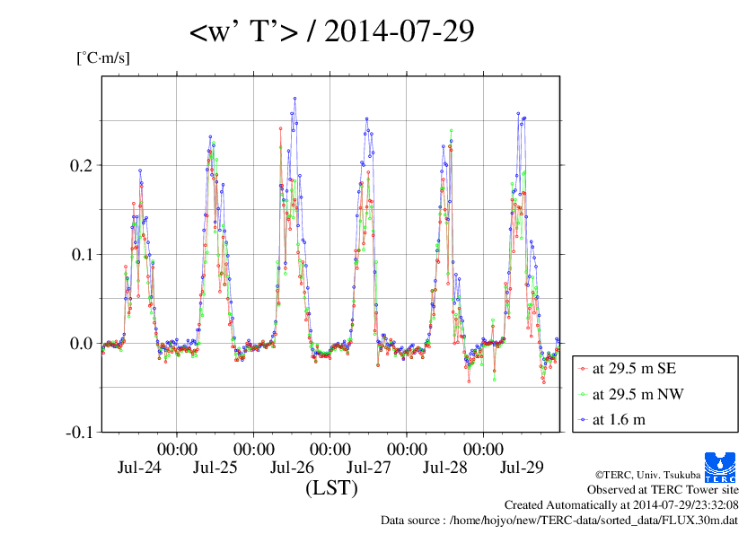Click the blue peak point on Jul-26
Image resolution: width=756 pixels, height=534 pixels.
coord(294,99)
